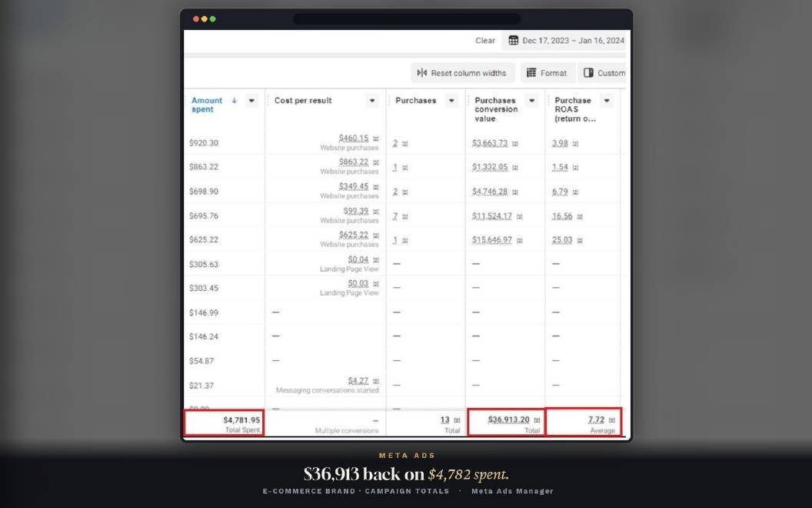Open the $15,646.97 conversion value link
The image size is (812, 508).
pos(492,240)
